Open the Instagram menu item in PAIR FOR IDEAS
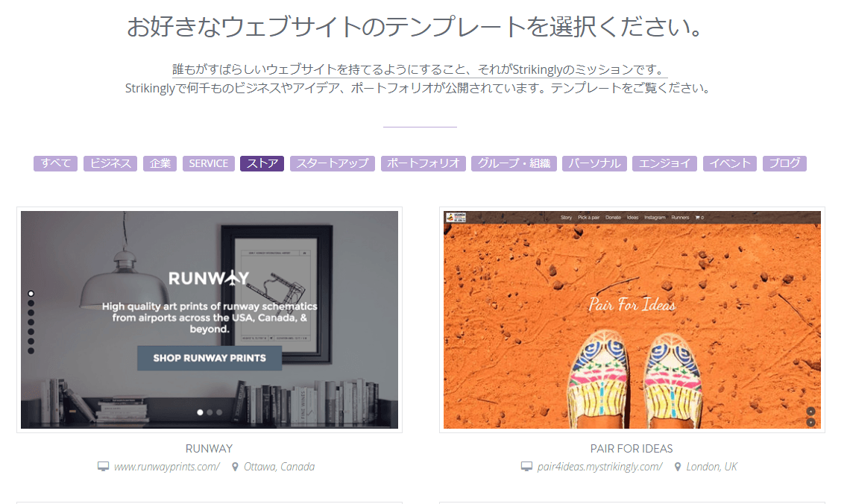 pos(655,216)
